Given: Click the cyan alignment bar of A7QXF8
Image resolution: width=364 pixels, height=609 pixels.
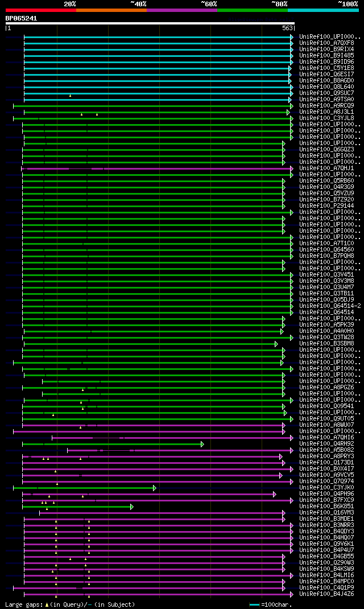Looking at the screenshot, I should pos(157,43).
